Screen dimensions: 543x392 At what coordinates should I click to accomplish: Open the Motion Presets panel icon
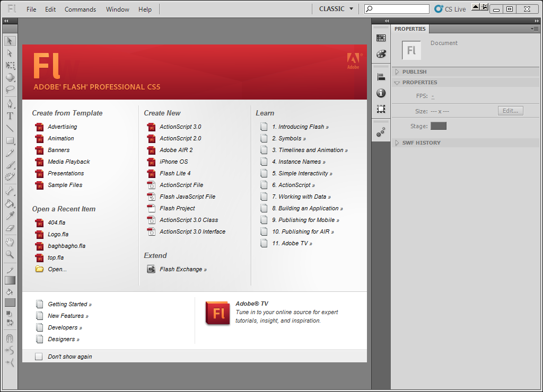point(381,132)
